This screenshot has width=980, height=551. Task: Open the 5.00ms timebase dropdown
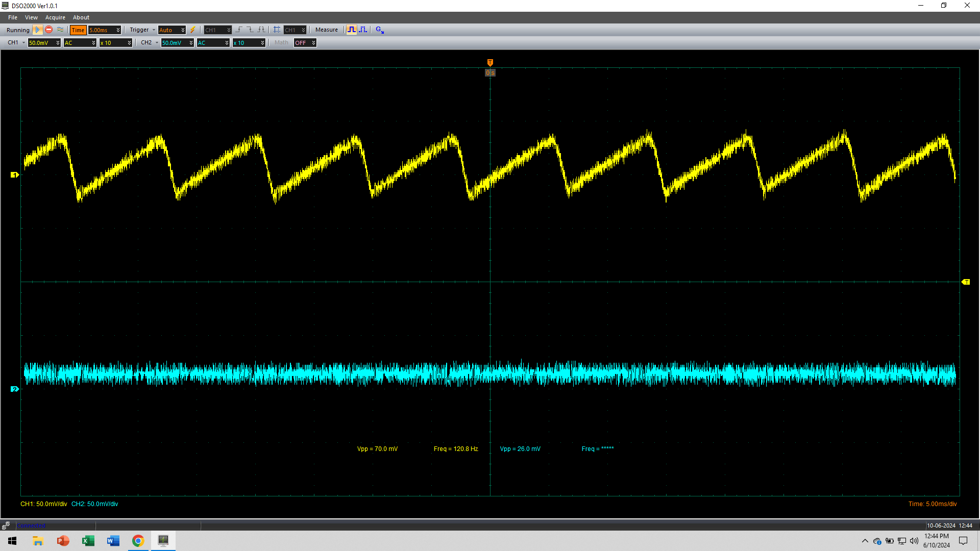point(105,30)
